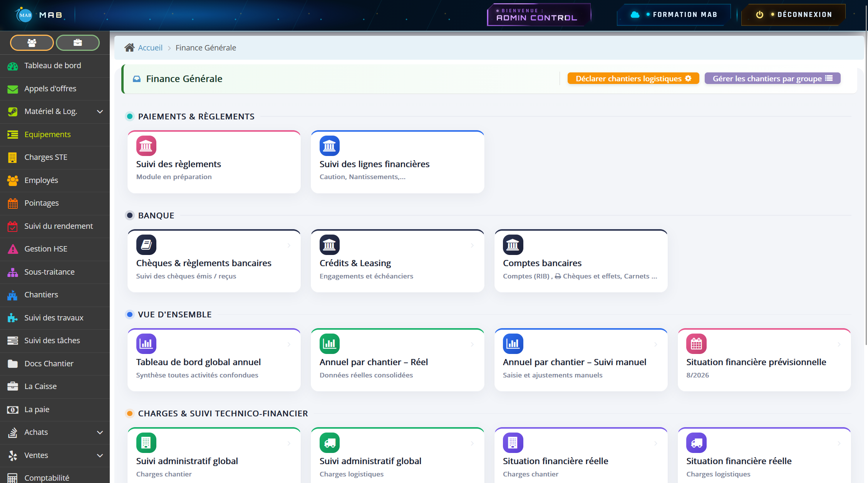Open the Docs Chantier menu item
Image resolution: width=868 pixels, height=483 pixels.
click(x=55, y=364)
